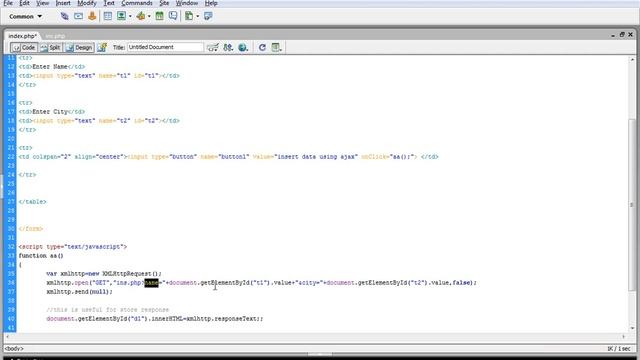Click the Media insert icon

click(x=141, y=16)
